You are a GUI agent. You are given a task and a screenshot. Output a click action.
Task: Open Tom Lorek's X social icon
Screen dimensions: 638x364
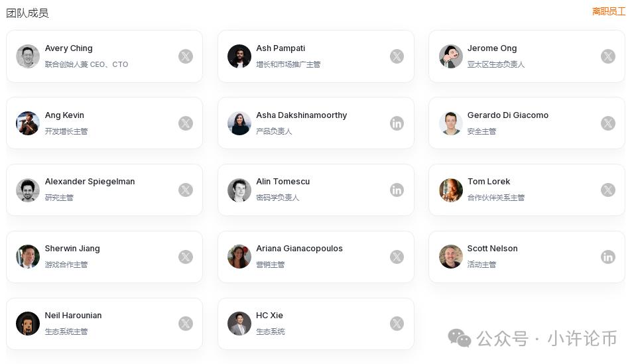point(608,190)
